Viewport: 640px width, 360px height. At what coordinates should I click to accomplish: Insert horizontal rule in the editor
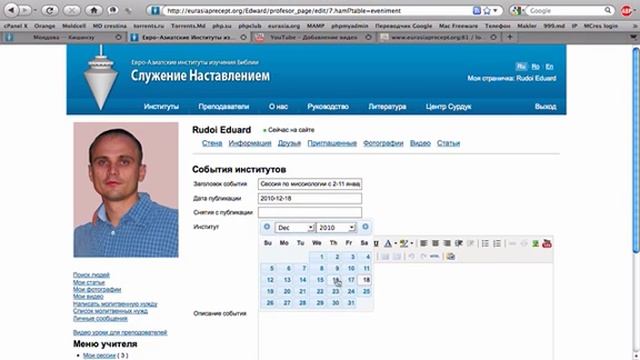(435, 256)
